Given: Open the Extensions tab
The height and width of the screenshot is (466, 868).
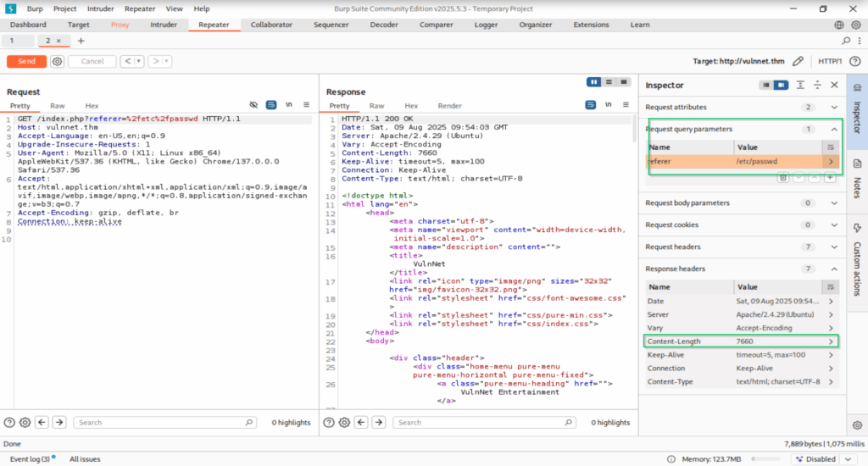Looking at the screenshot, I should (591, 25).
